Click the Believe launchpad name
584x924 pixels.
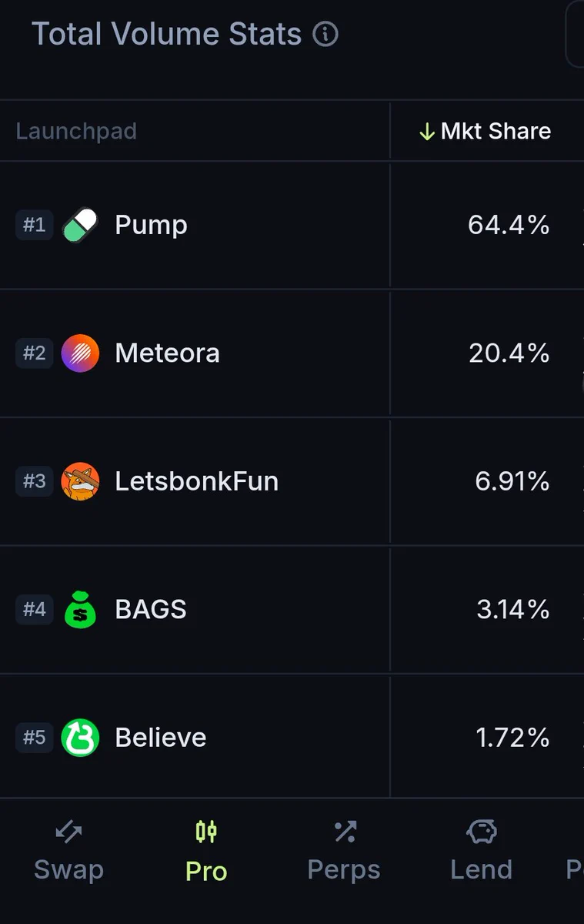161,738
